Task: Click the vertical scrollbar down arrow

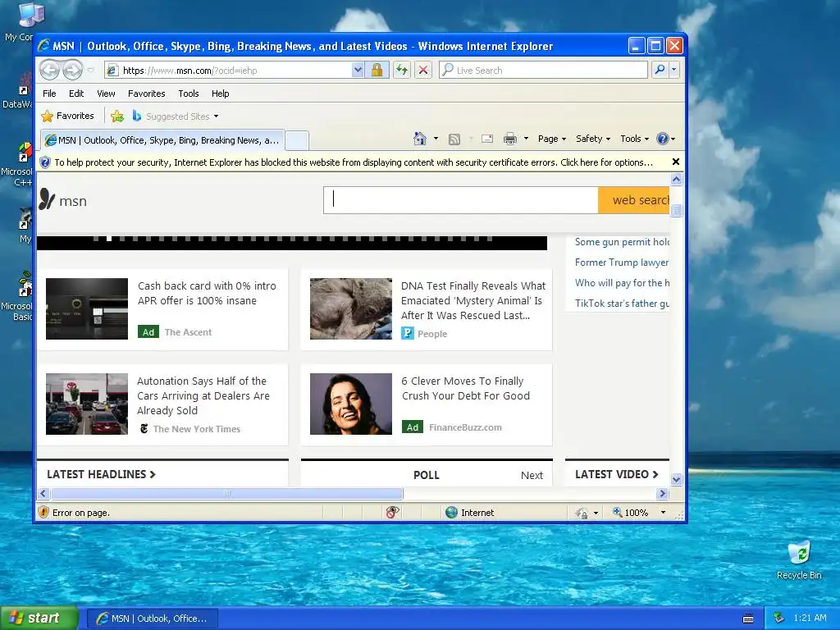Action: point(677,479)
